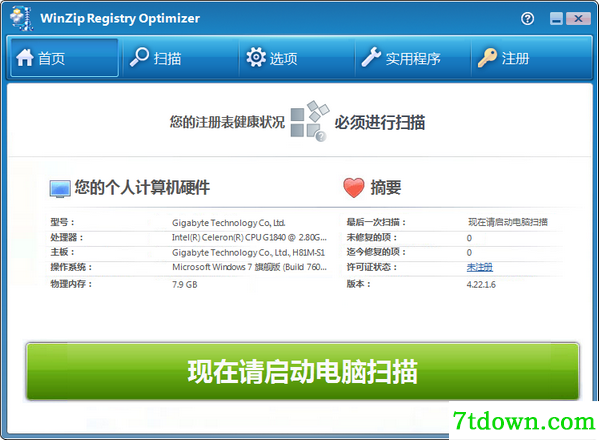This screenshot has height=440, width=599.
Task: Select the H81M-S1 motherboard value
Action: [x=248, y=252]
